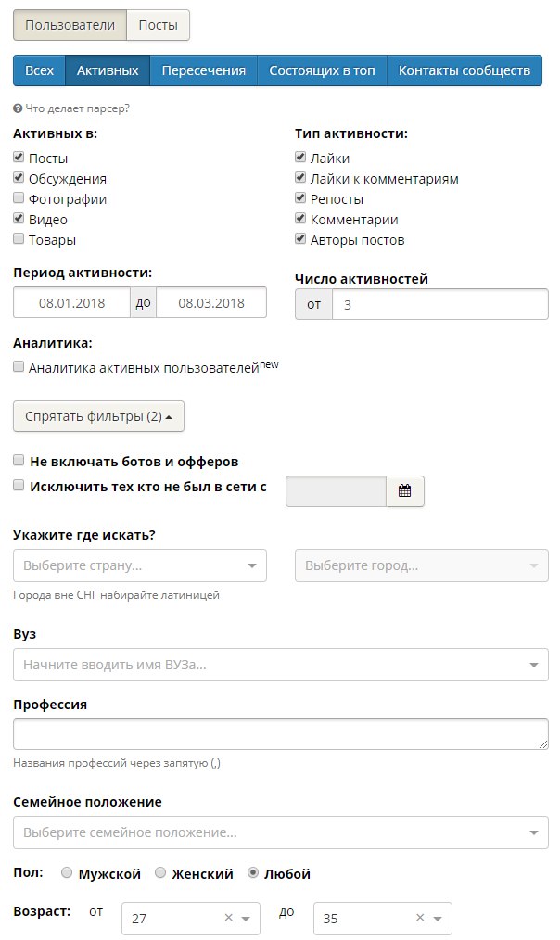Clear the maximum age value 35
This screenshot has height=940, width=560.
(420, 918)
